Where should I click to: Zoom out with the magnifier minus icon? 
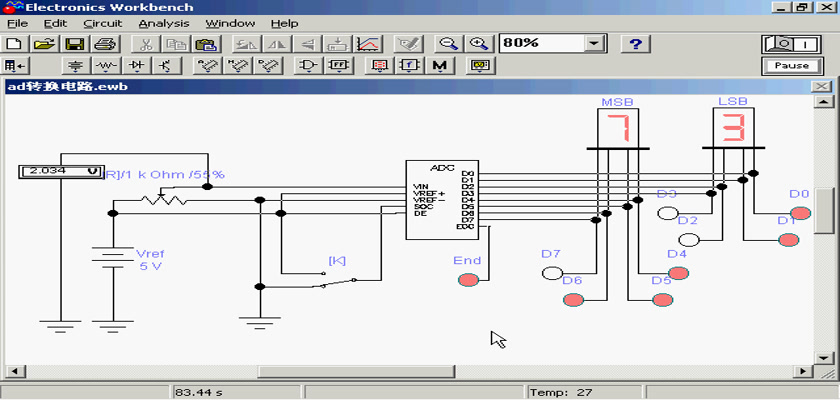click(448, 43)
